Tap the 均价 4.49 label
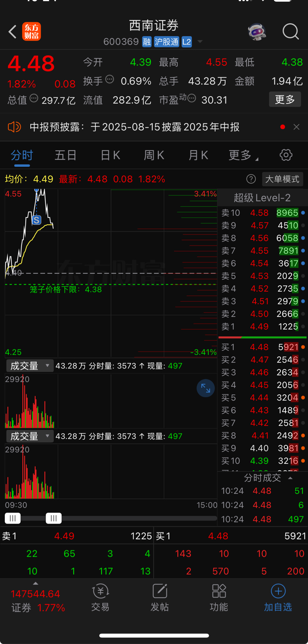This screenshot has height=644, width=308. pos(29,179)
